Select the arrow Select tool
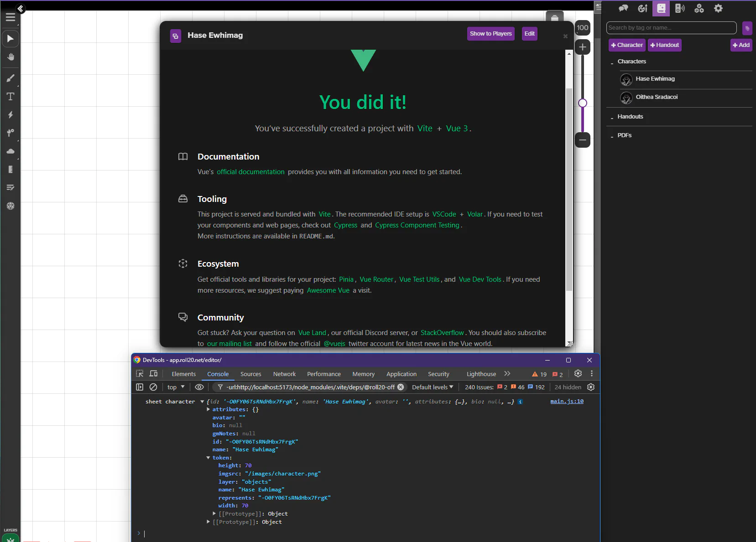This screenshot has width=756, height=542. pos(10,39)
